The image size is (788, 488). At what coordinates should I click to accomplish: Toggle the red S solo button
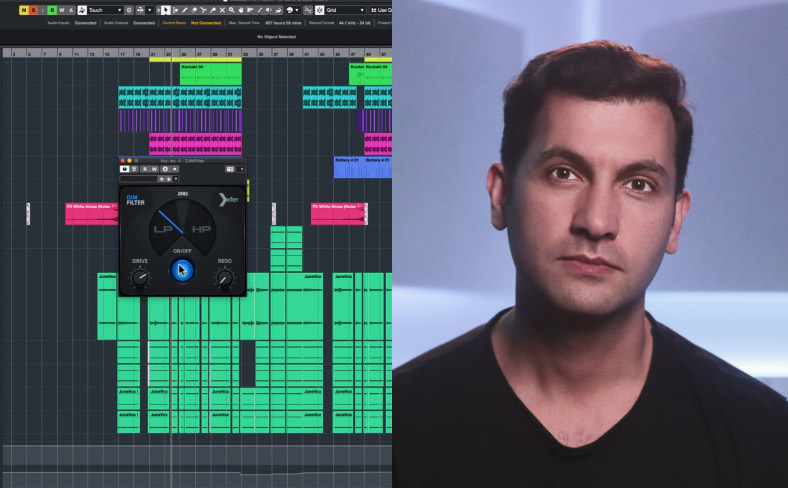click(33, 10)
